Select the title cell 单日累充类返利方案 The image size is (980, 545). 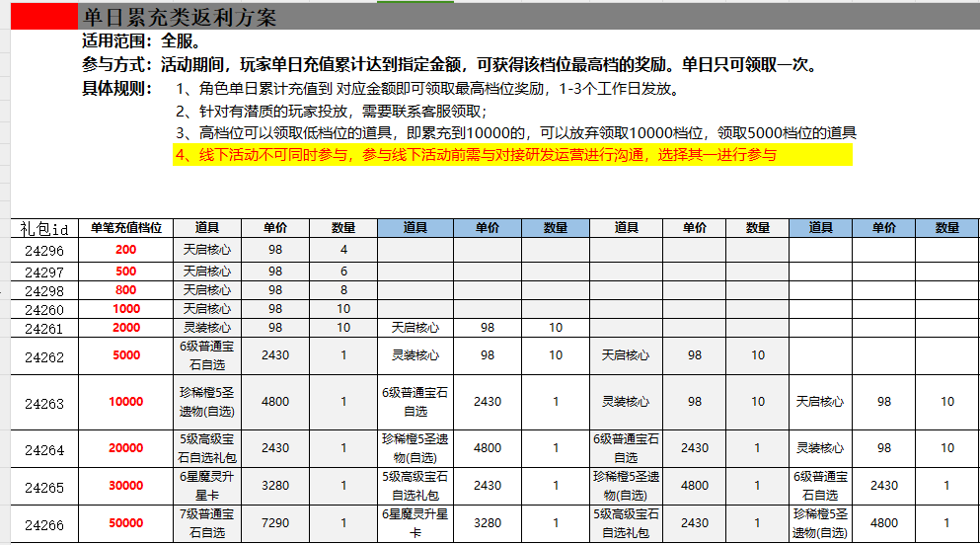coord(529,17)
